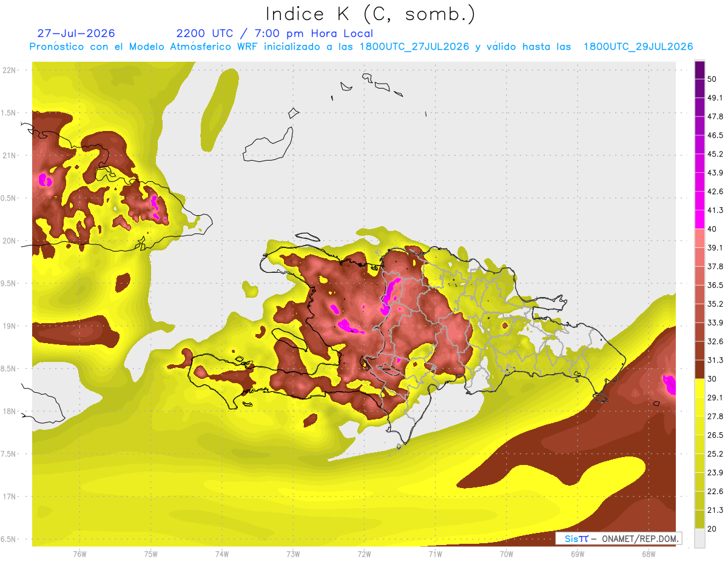Click the WRF model forecast description line

[x=361, y=47]
